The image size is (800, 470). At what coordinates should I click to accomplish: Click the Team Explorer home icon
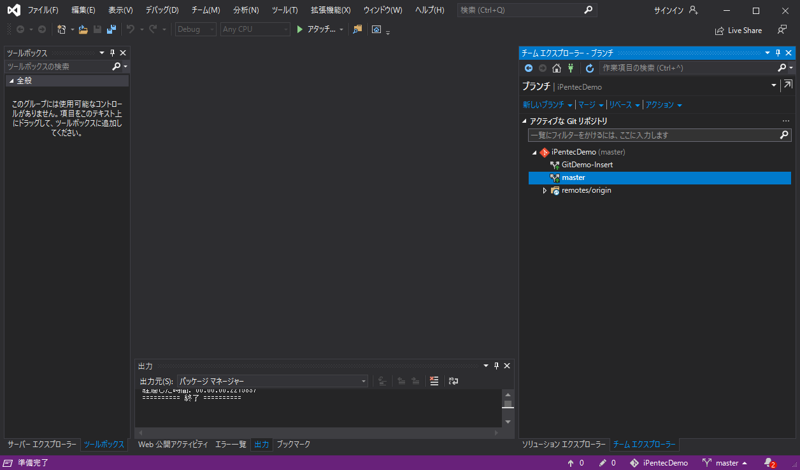click(x=557, y=68)
